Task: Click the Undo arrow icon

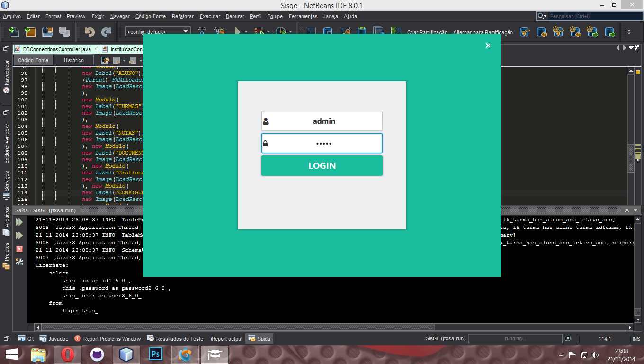Action: [x=89, y=32]
